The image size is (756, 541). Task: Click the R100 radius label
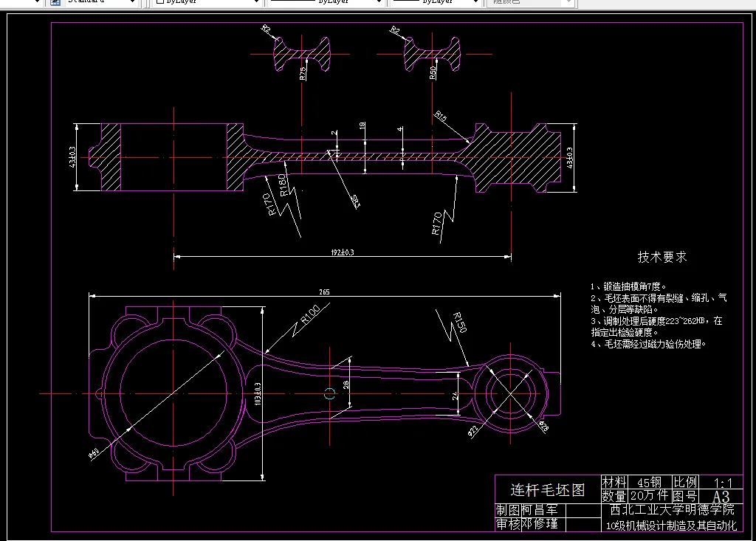311,314
